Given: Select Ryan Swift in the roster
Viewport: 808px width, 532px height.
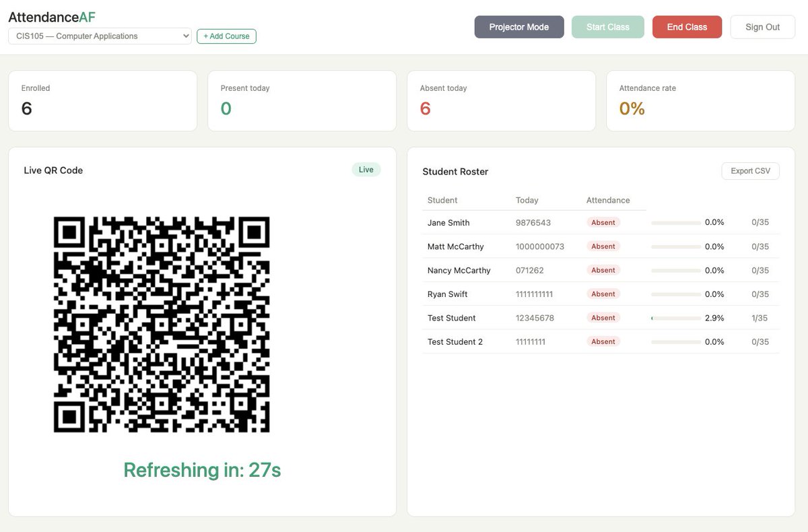Looking at the screenshot, I should 448,294.
